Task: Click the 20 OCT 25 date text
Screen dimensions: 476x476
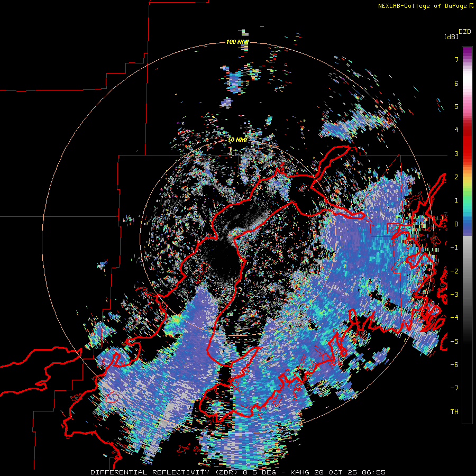Action: click(337, 472)
